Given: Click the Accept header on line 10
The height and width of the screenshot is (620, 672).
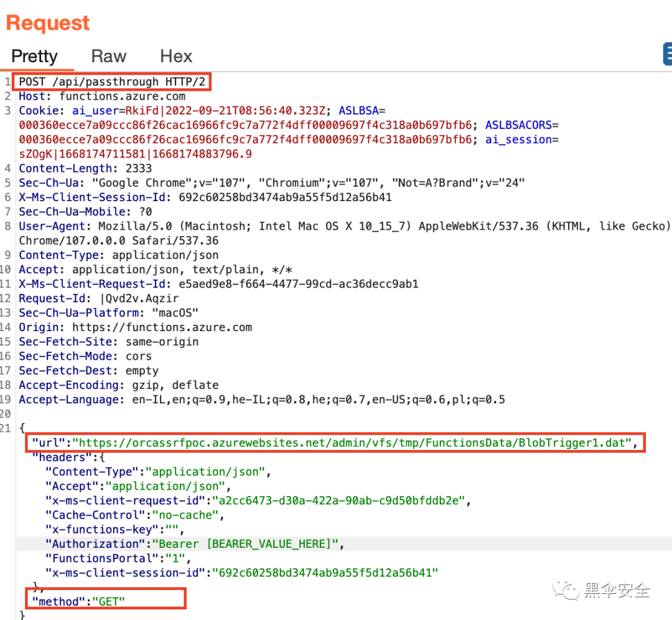Looking at the screenshot, I should pyautogui.click(x=156, y=270).
